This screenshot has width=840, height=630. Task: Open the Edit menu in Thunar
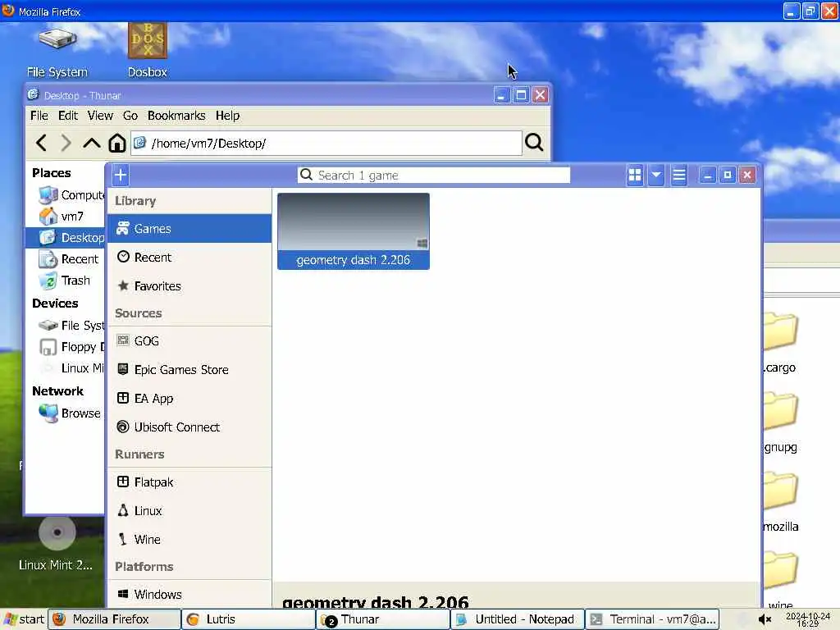(x=68, y=116)
